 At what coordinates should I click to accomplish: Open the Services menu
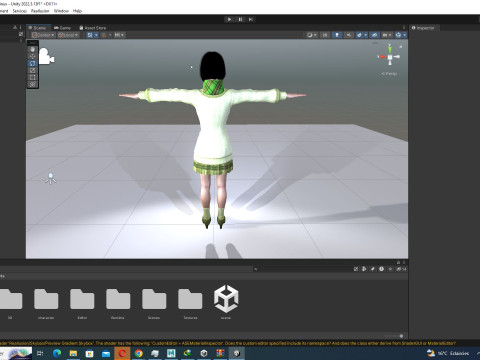[x=20, y=11]
